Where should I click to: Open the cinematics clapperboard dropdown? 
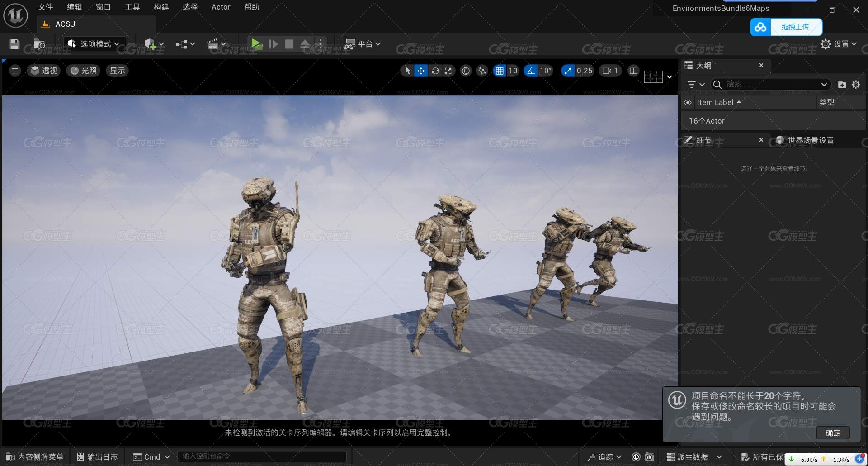click(x=216, y=44)
